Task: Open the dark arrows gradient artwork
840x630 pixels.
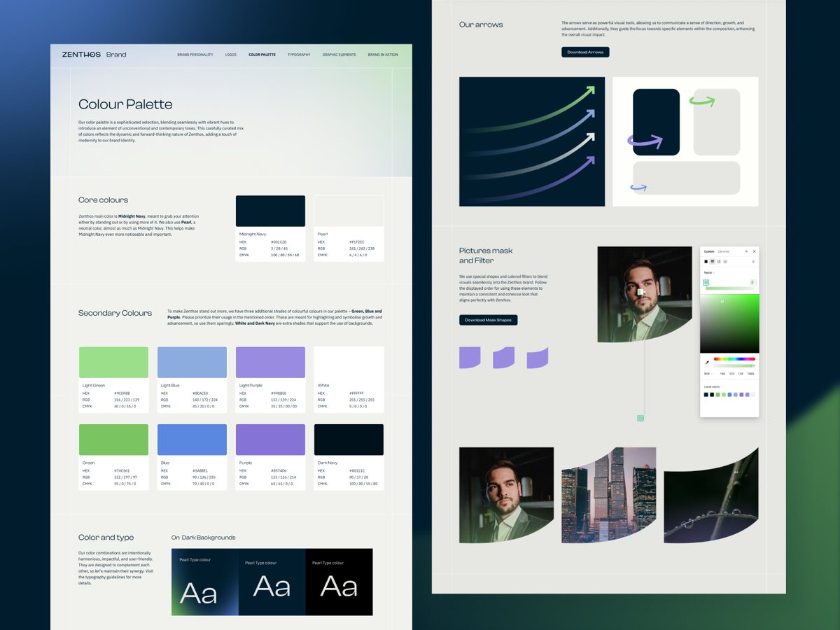Action: click(532, 141)
